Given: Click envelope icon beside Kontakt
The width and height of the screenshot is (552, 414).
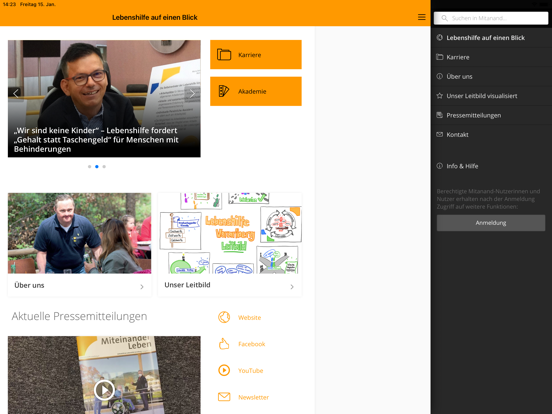Looking at the screenshot, I should click(439, 134).
